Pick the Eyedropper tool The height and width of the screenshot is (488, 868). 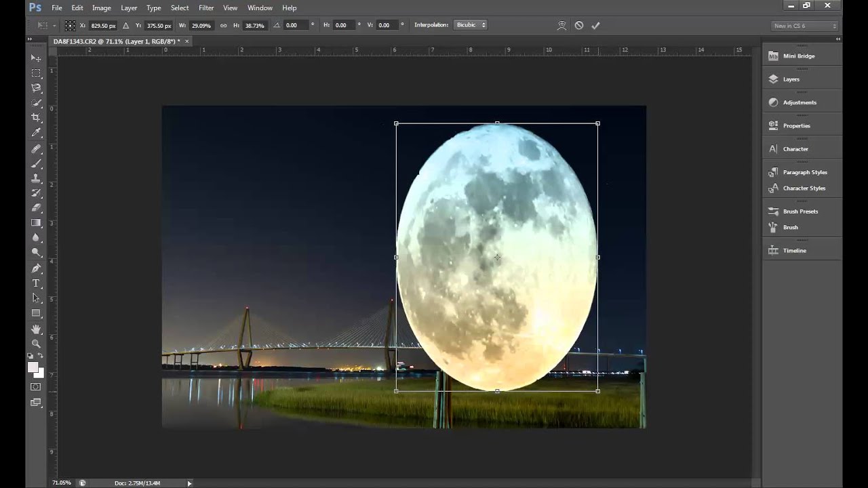(36, 133)
